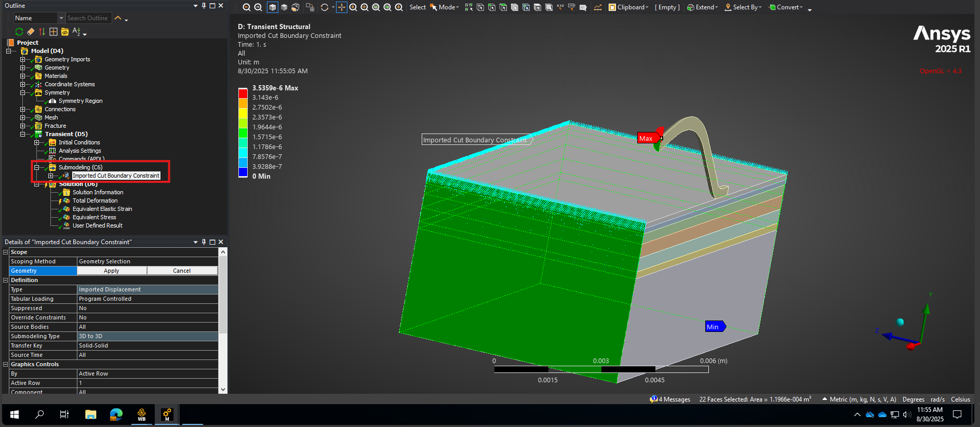Select Total Deformation result

(x=95, y=201)
